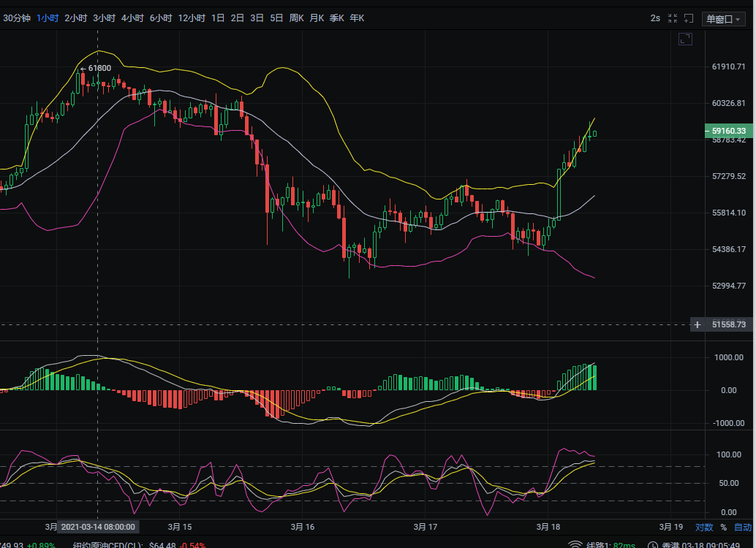
Task: Click the clock icon near 香港 time
Action: point(652,544)
